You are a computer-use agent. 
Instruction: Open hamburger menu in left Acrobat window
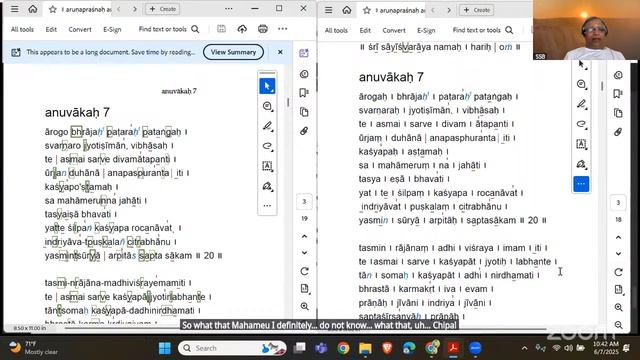(x=15, y=9)
